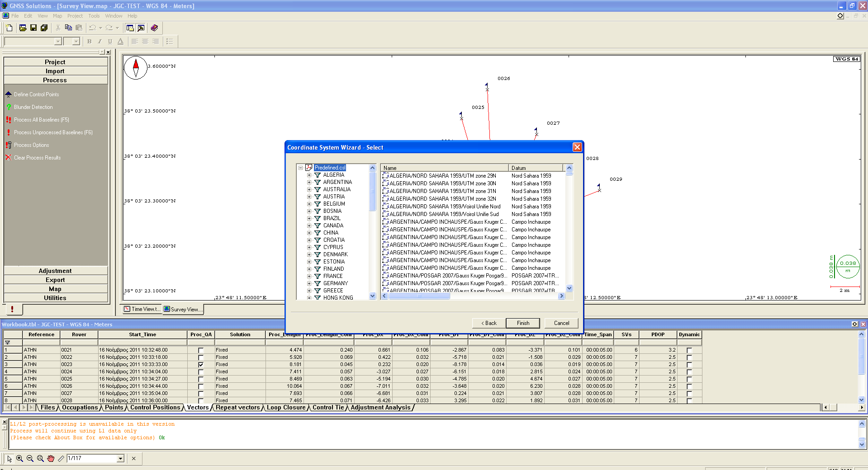Select ALGERIA/NORD SAHARA 1959/UTM zone 31N row

click(443, 191)
